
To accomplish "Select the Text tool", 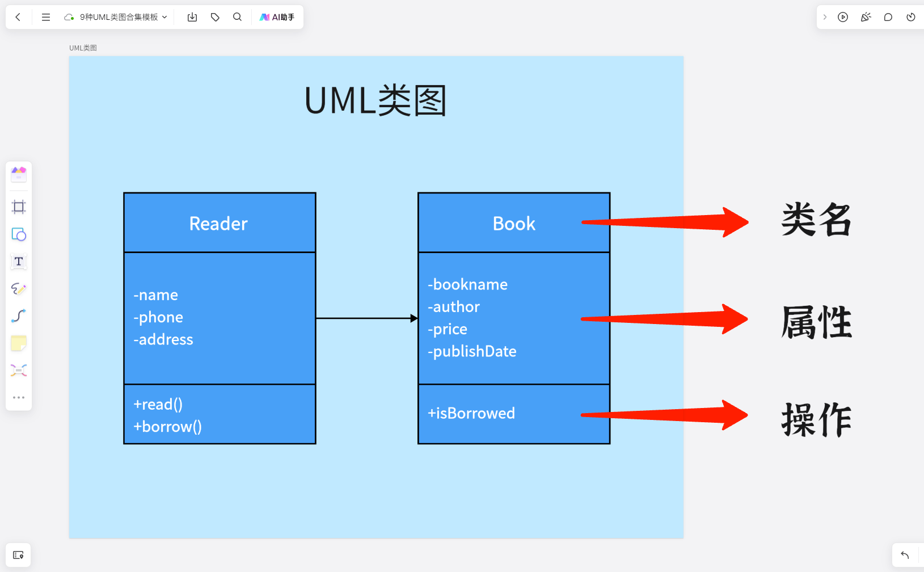I will (x=19, y=262).
